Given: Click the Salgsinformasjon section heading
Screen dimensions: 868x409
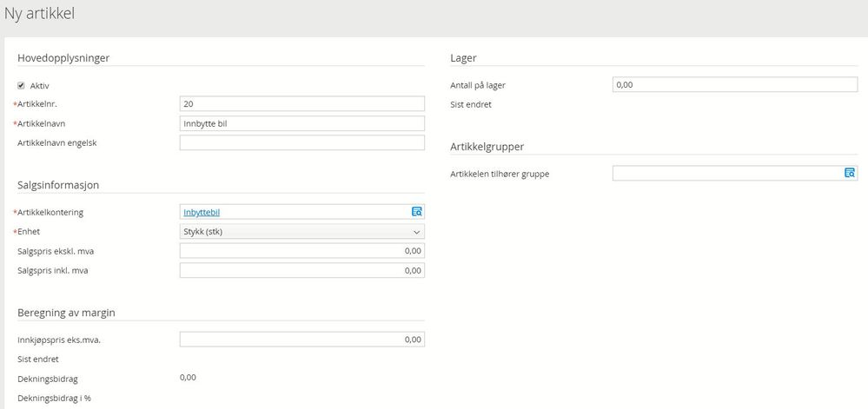Looking at the screenshot, I should tap(63, 184).
